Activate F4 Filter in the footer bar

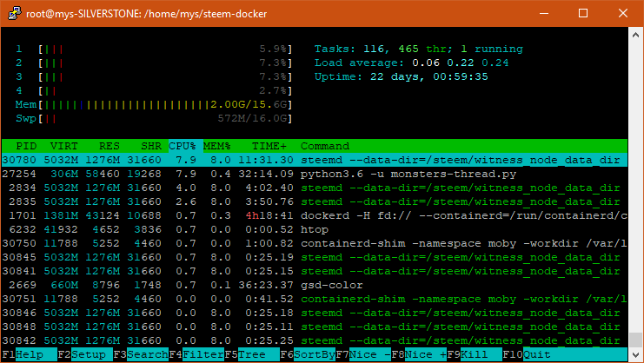196,355
